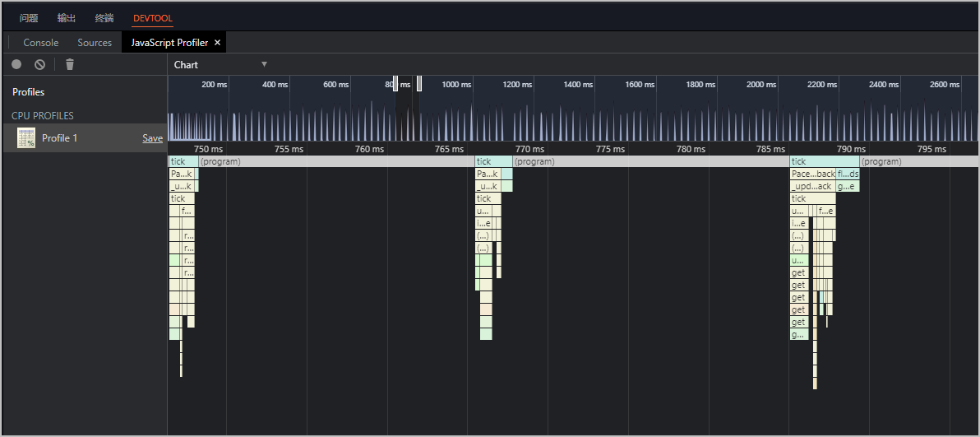Click the 2000 ms overview marker
This screenshot has height=437, width=980.
762,85
